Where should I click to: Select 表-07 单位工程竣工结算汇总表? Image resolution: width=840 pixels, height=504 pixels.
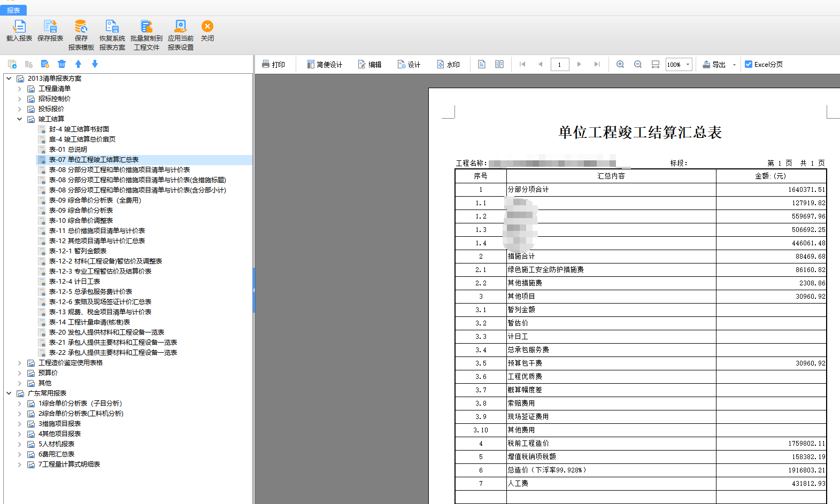coord(94,159)
